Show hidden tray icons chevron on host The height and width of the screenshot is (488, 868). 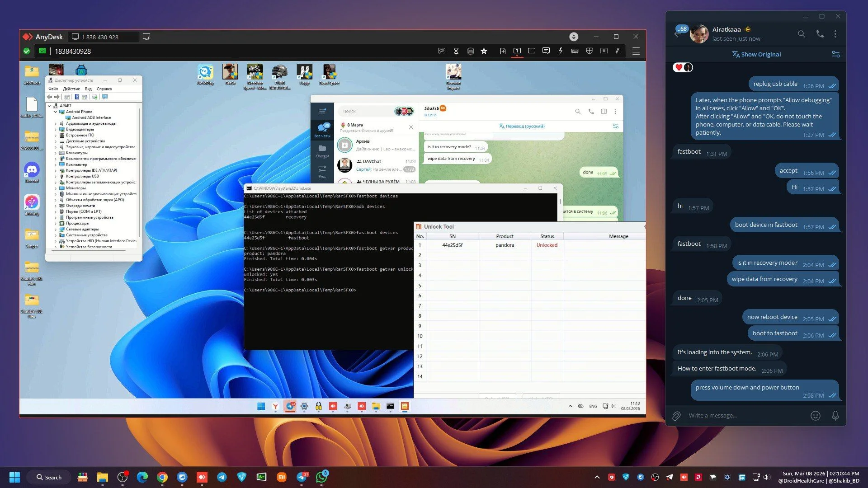[x=597, y=477]
